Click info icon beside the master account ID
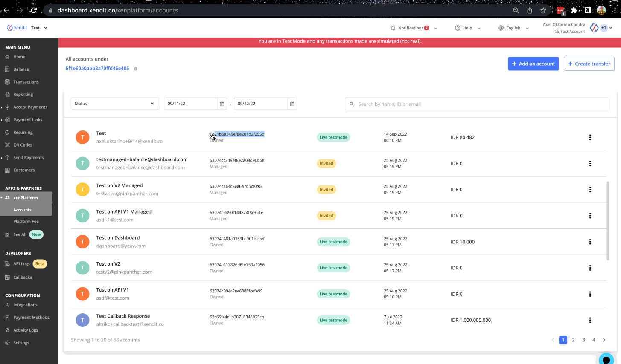This screenshot has height=364, width=621. coord(135,69)
